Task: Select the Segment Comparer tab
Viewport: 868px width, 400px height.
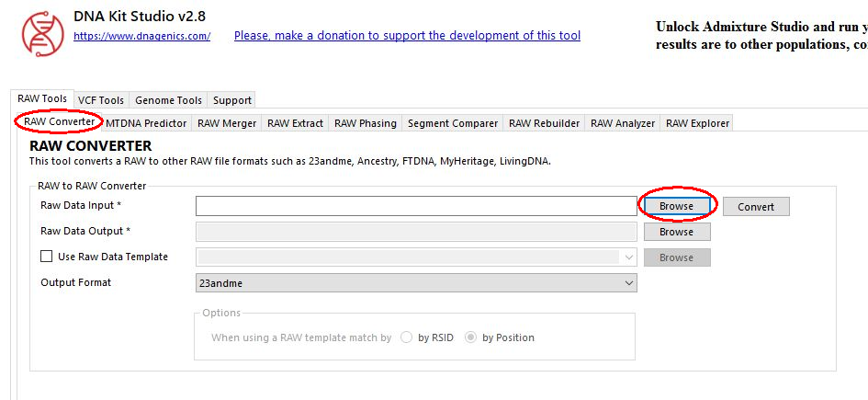Action: click(453, 123)
